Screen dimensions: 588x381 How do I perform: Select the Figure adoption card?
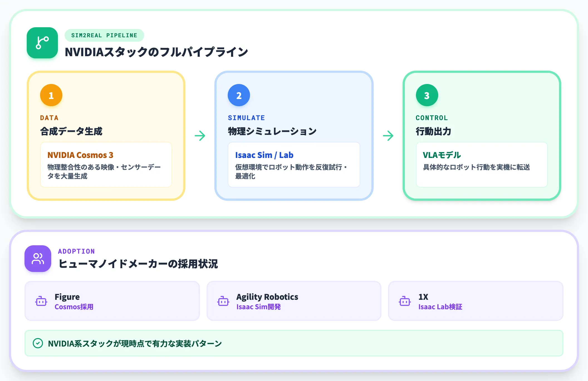(x=112, y=301)
